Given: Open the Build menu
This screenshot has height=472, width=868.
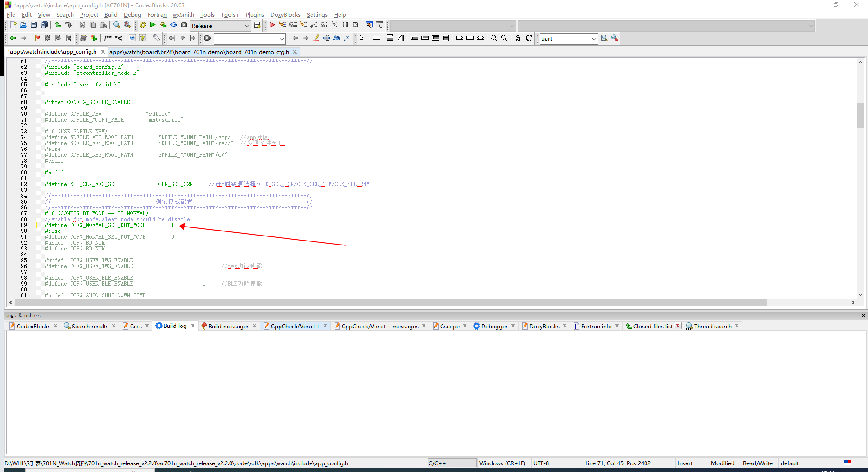Looking at the screenshot, I should click(111, 15).
